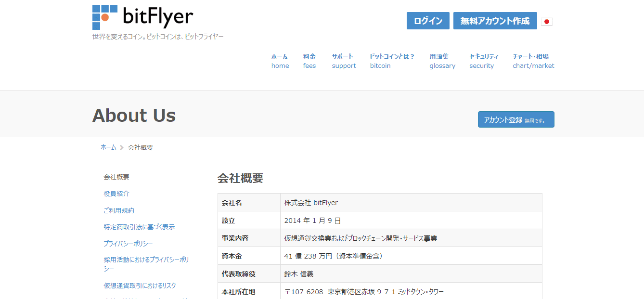
Task: Click the 無料アカウント作成 signup button
Action: click(x=495, y=21)
